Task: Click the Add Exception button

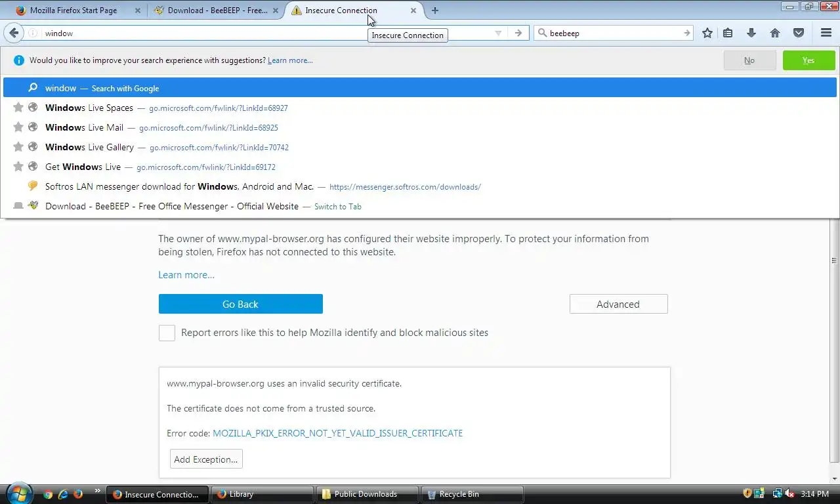Action: click(x=206, y=459)
